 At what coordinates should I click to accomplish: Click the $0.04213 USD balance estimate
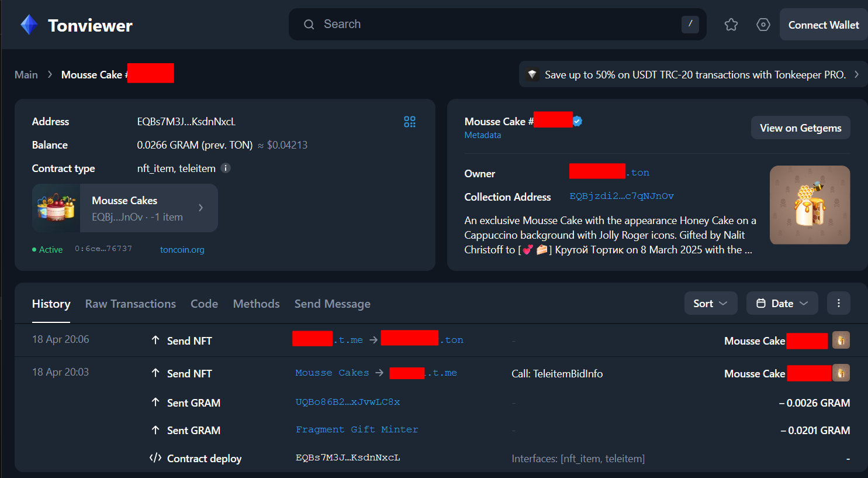coord(287,145)
